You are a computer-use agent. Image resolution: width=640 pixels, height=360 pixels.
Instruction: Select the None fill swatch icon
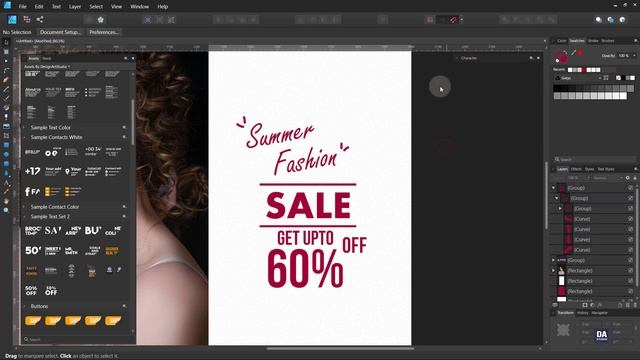click(618, 78)
